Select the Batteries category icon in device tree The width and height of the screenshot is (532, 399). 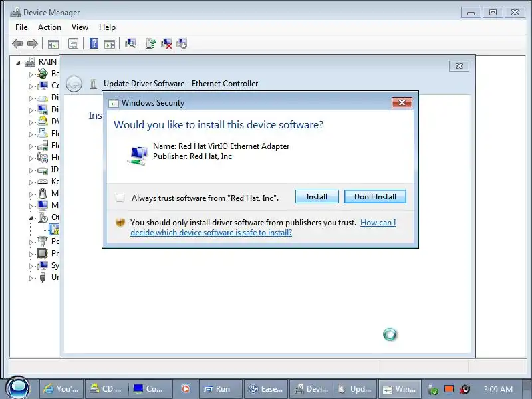click(43, 74)
